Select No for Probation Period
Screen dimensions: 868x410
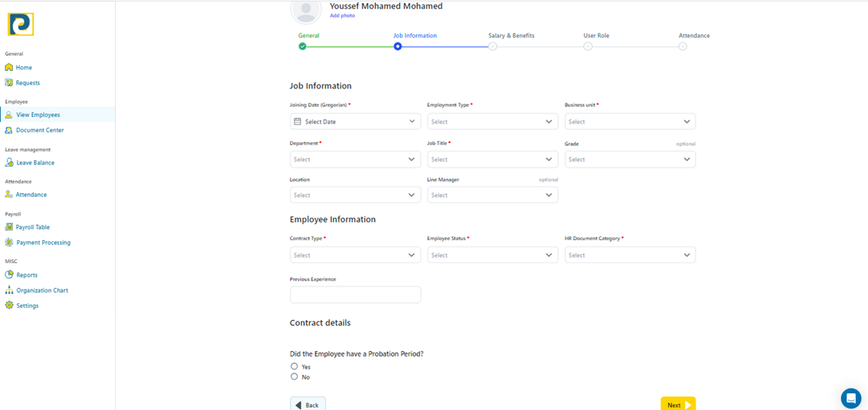(x=294, y=376)
